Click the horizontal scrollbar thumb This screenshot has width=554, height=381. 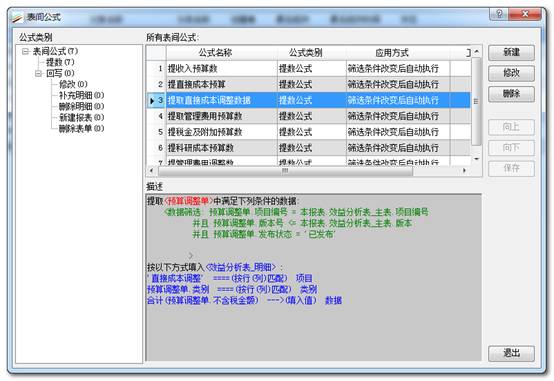click(x=285, y=171)
